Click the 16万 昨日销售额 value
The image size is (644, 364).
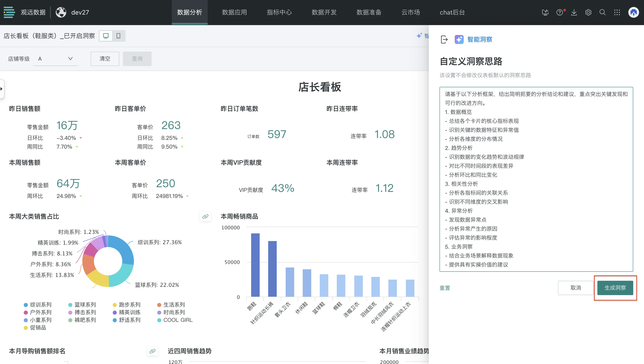67,125
